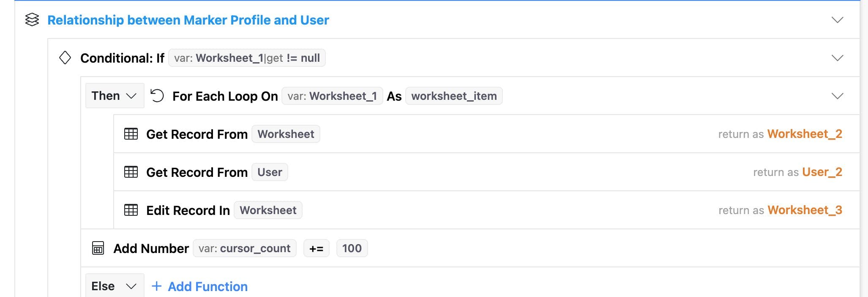Collapse the Conditional block using its chevron
868x297 pixels.
tap(837, 58)
